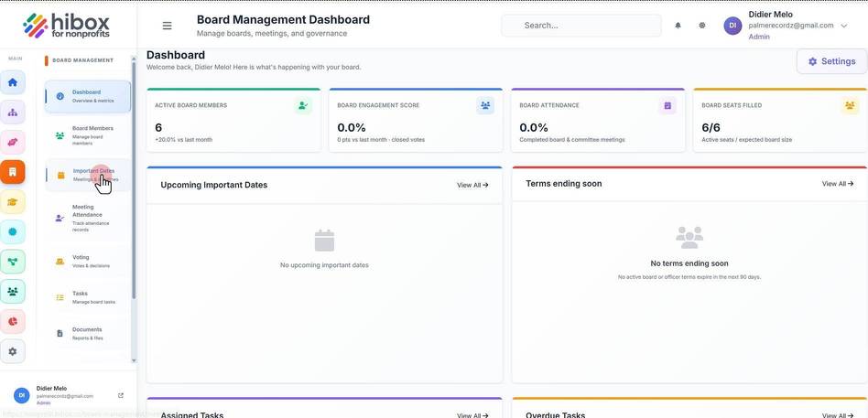Click the cyan circle sidebar icon
Screen dimensions: 868x418
tap(13, 231)
